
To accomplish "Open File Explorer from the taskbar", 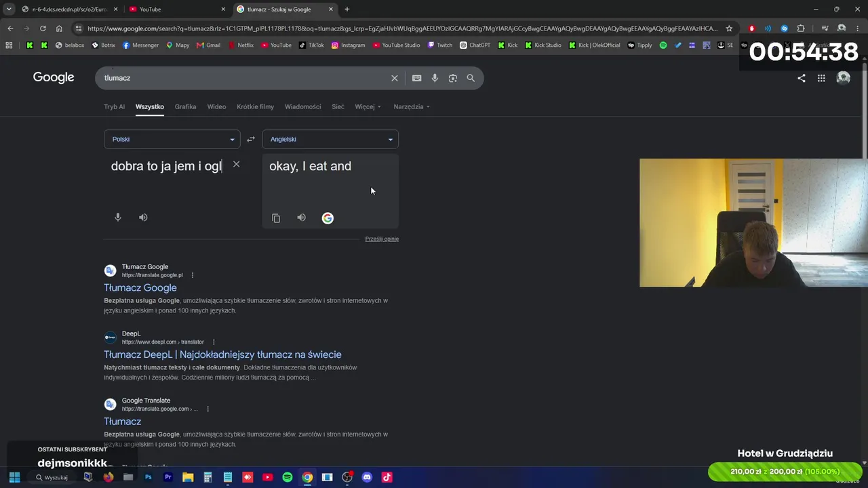I will (x=188, y=477).
